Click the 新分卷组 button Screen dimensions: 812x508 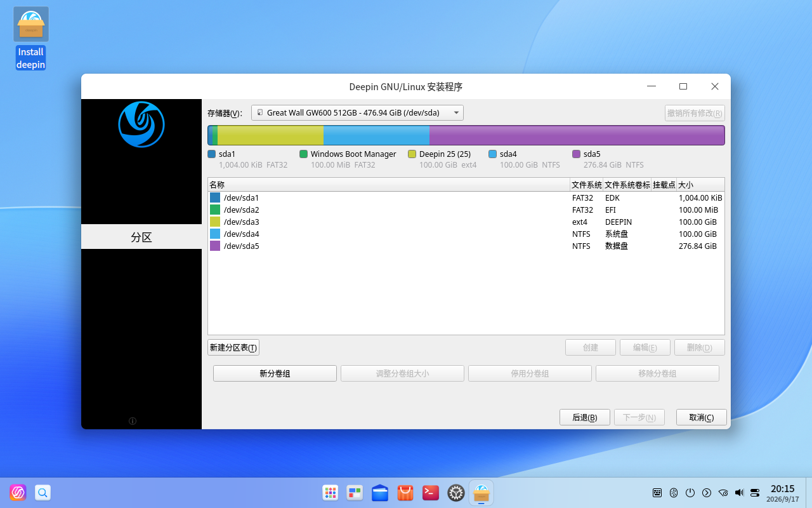click(x=275, y=373)
